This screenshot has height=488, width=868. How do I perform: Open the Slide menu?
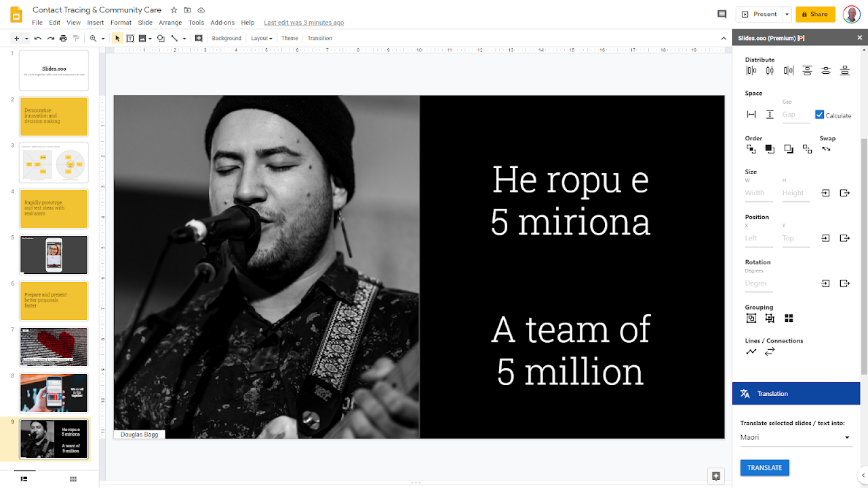pos(145,22)
